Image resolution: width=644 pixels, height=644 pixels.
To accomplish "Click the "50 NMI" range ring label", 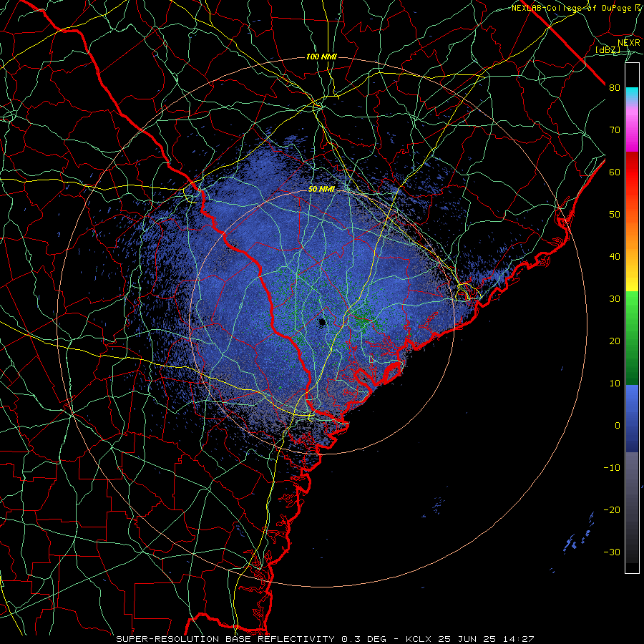I will (x=321, y=190).
